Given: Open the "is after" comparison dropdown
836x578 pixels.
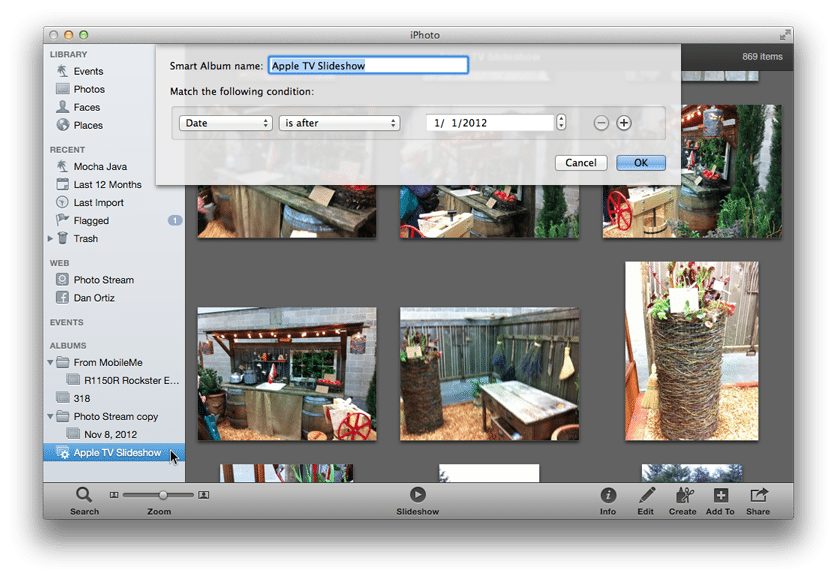Looking at the screenshot, I should click(340, 123).
